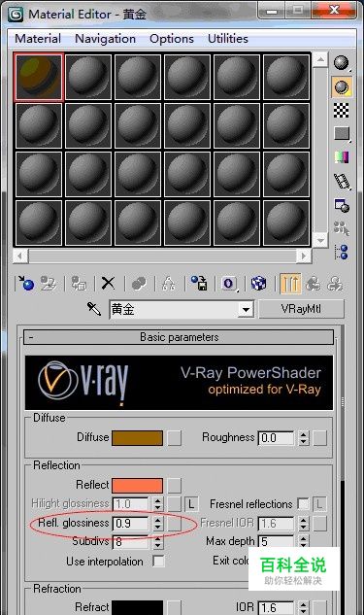Click the Get Material icon
Image resolution: width=364 pixels, height=615 pixels.
[26, 283]
